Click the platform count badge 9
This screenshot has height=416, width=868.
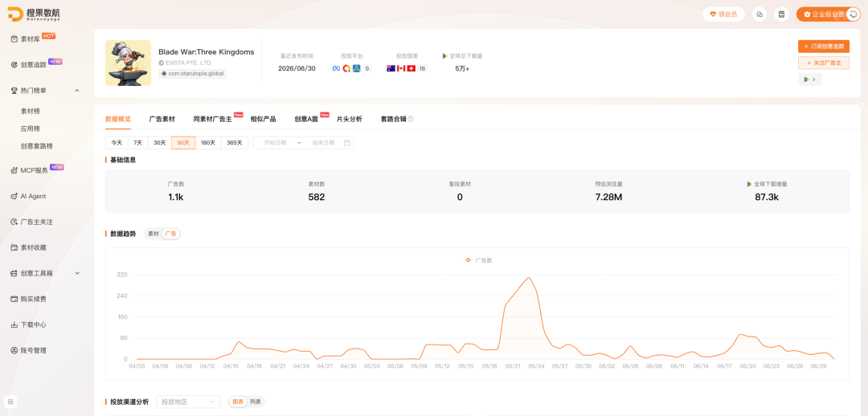coord(367,68)
